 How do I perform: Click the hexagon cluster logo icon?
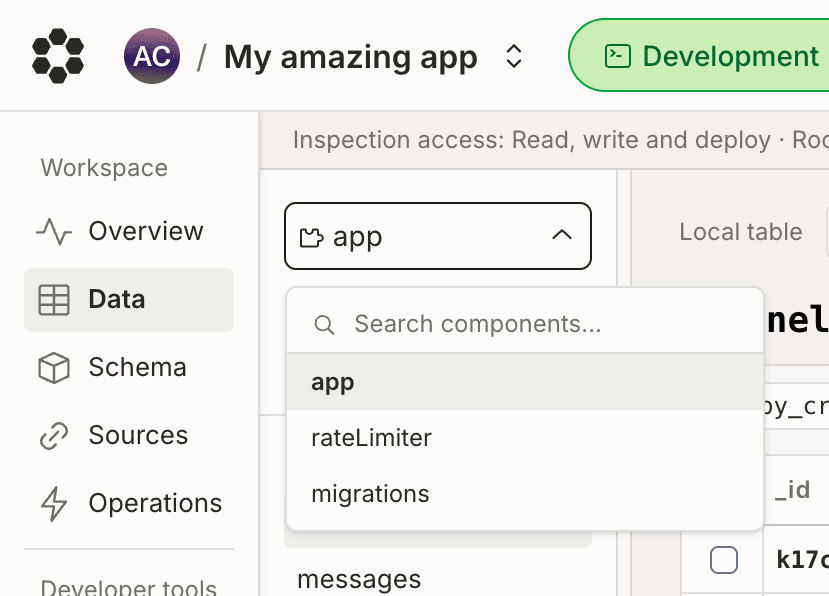58,56
